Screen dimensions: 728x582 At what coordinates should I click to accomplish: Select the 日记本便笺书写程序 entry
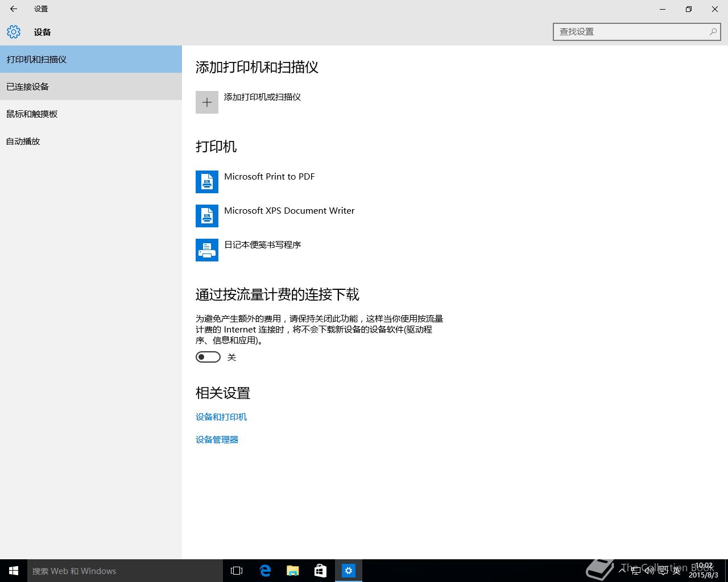click(249, 250)
